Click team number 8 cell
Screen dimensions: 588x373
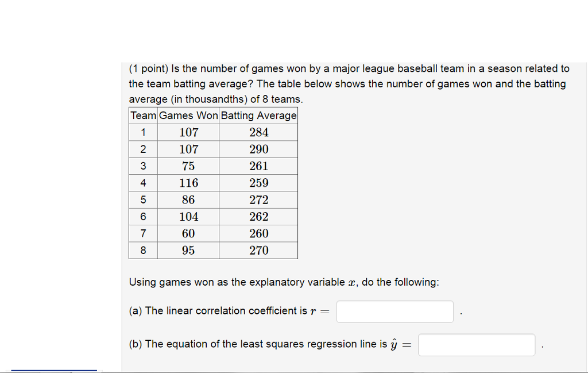[x=143, y=251]
